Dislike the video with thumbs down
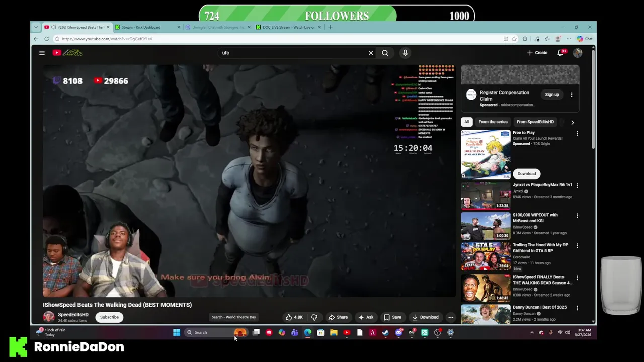 [314, 317]
